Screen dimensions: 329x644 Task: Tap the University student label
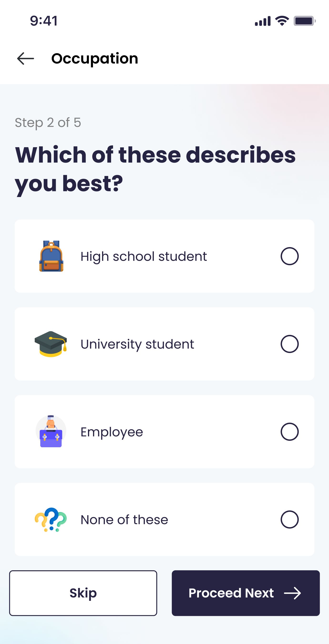pyautogui.click(x=137, y=344)
